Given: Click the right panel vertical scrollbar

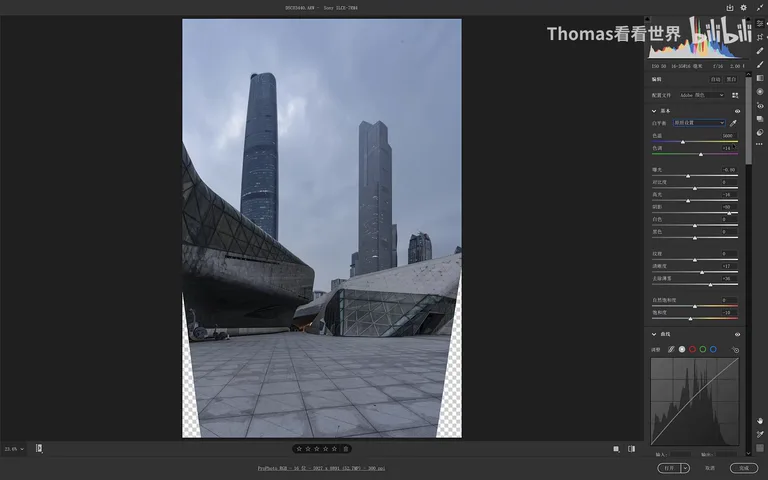Looking at the screenshot, I should [748, 120].
